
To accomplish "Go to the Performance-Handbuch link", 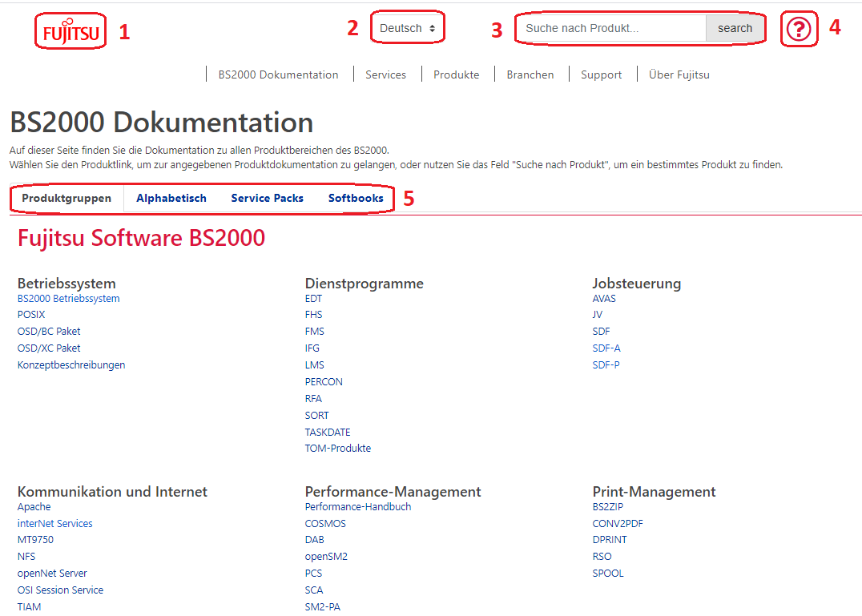I will click(357, 507).
